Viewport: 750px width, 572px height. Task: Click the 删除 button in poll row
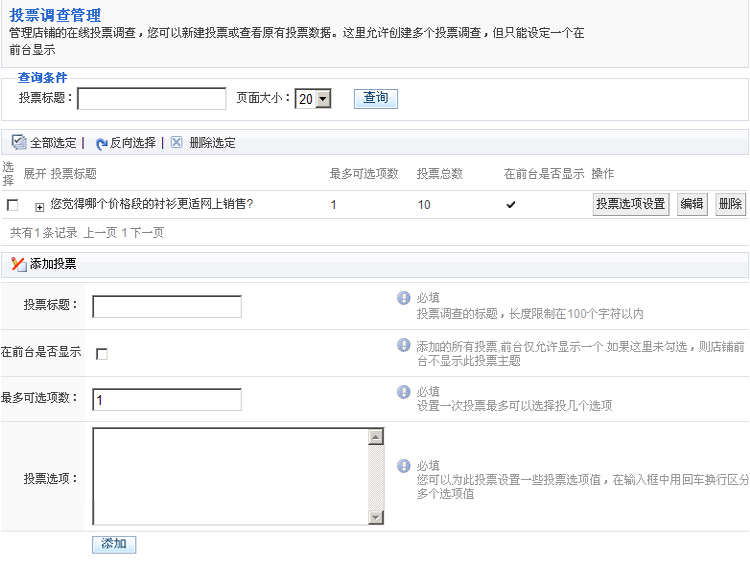click(730, 204)
